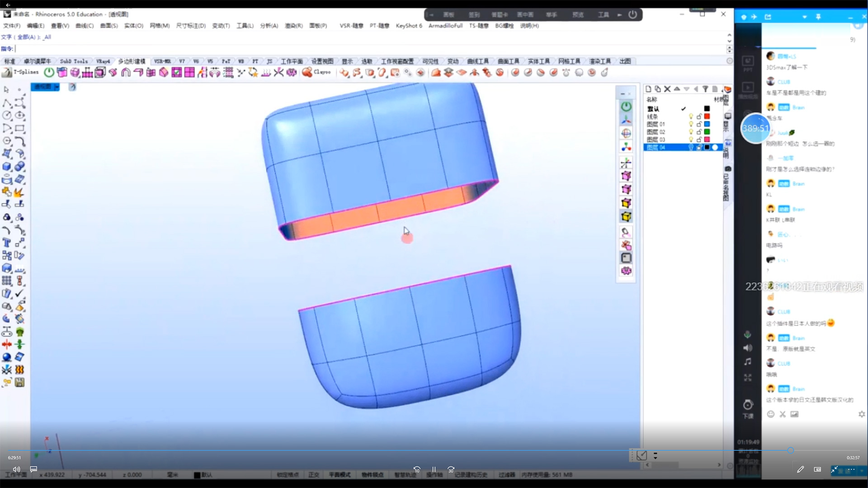Image resolution: width=868 pixels, height=488 pixels.
Task: Toggle lock icon of 图层 01
Action: 699,124
